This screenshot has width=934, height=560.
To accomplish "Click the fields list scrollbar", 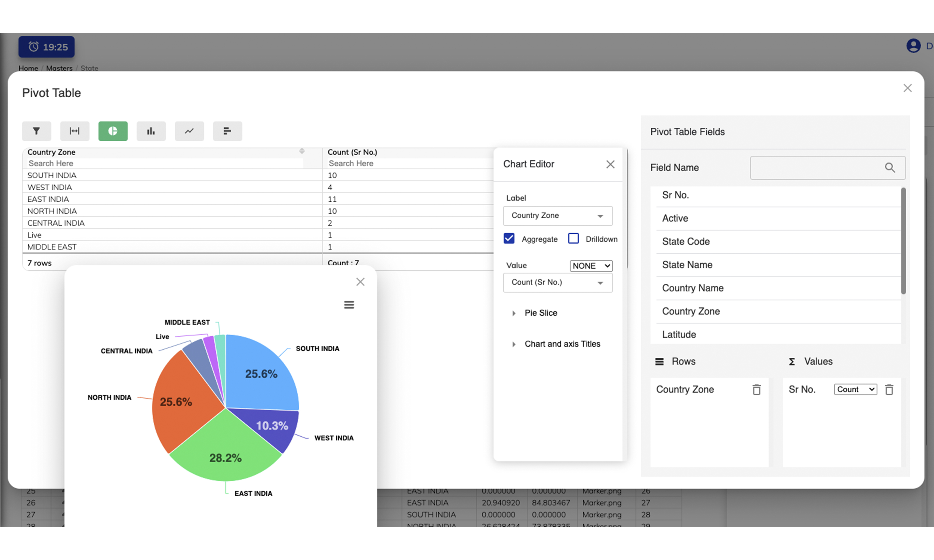I will coord(903,241).
